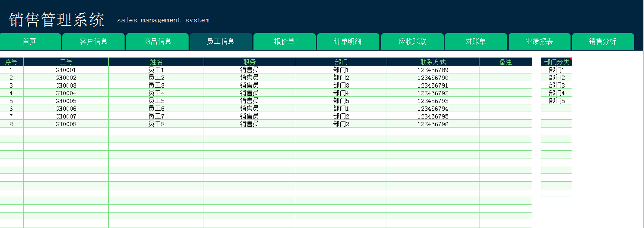
Task: Open the 销售分析 tab
Action: [x=603, y=42]
